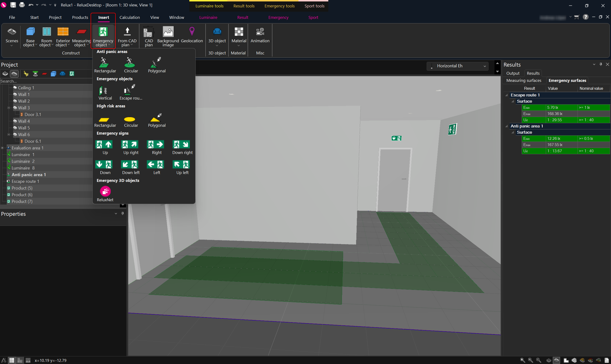Open the Calculation ribbon tab
Image resolution: width=611 pixels, height=364 pixels.
tap(129, 17)
